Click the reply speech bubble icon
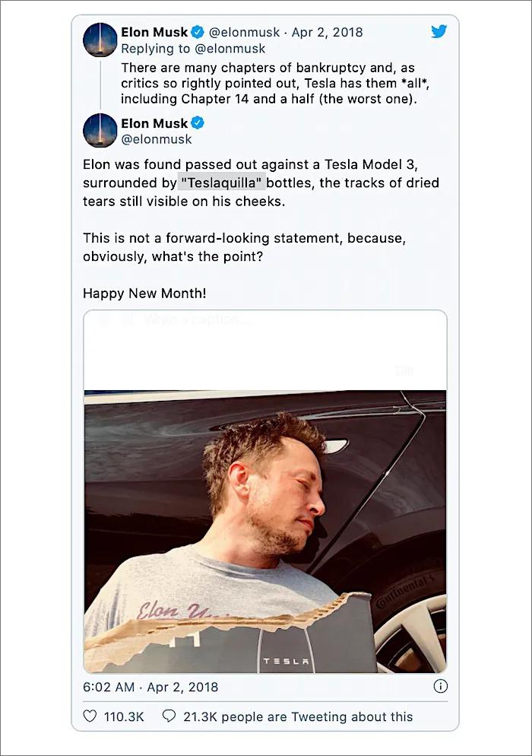The image size is (532, 756). (x=169, y=716)
